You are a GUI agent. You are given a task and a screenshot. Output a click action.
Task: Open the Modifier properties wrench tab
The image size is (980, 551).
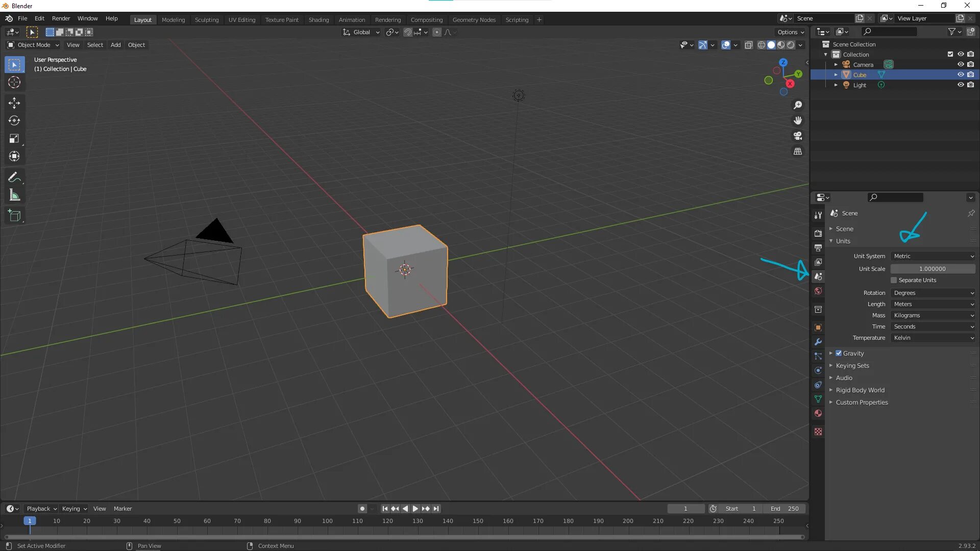pos(818,342)
